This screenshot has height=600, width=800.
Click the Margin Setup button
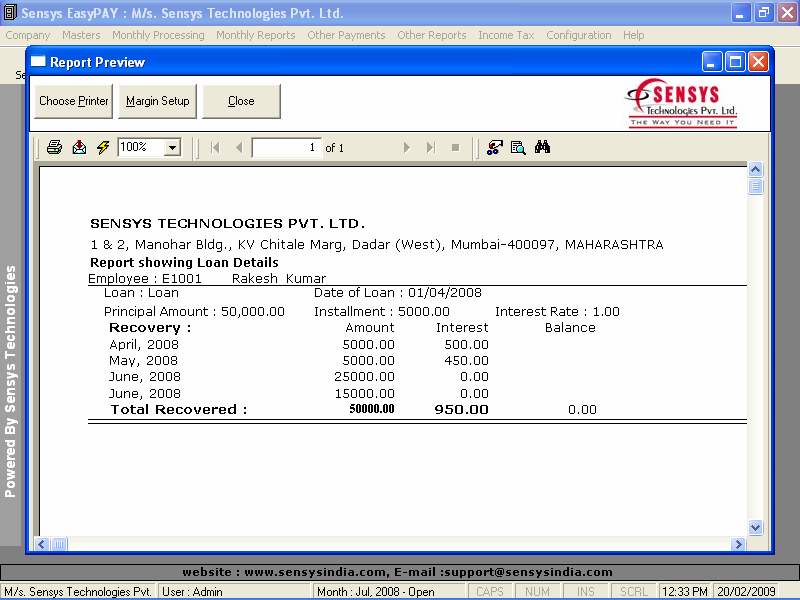coord(157,101)
